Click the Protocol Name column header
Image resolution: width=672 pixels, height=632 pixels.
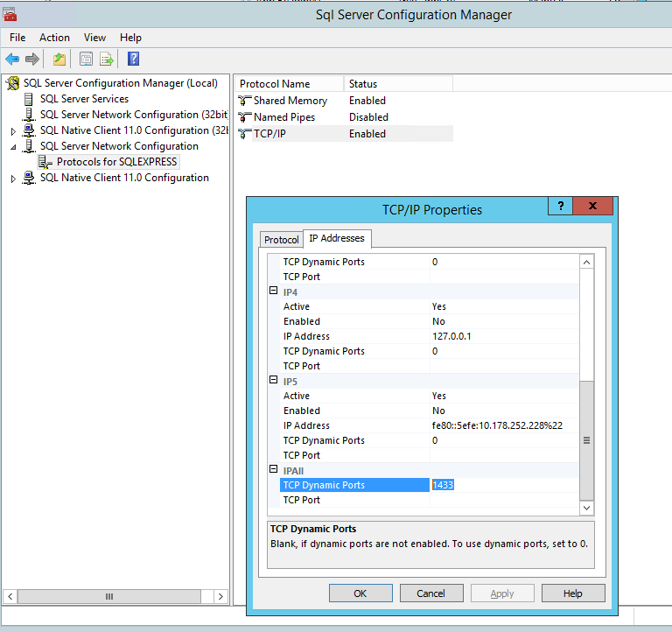289,84
